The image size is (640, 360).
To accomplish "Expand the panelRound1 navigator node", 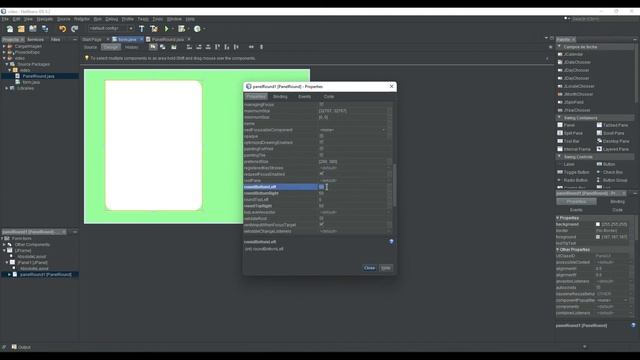I will tap(9, 274).
